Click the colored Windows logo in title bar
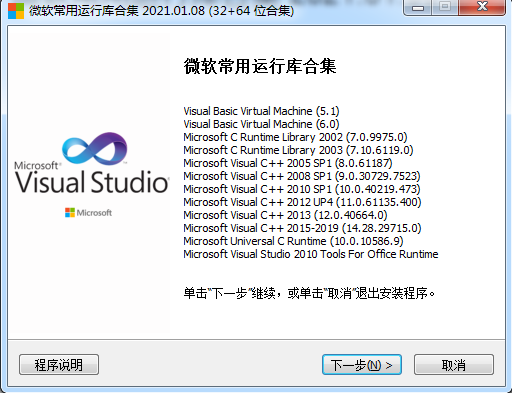The height and width of the screenshot is (393, 512). (x=16, y=11)
